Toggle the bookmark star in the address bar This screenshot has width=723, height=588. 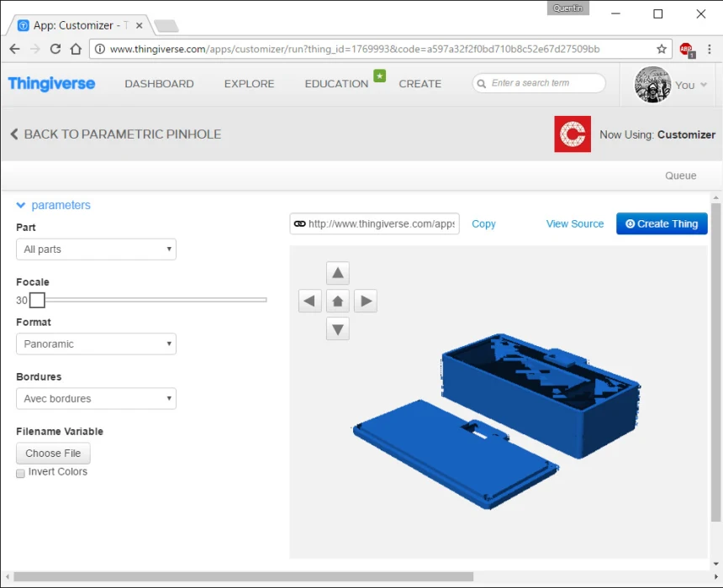point(662,50)
